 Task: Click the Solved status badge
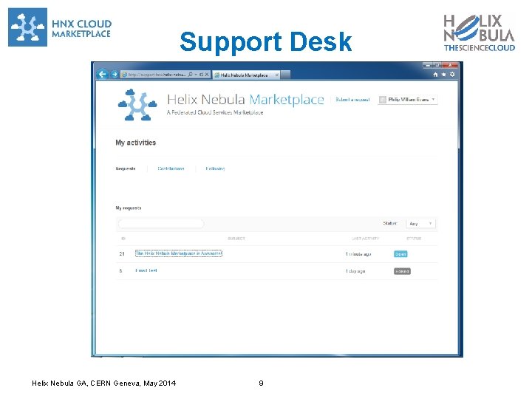coord(402,271)
